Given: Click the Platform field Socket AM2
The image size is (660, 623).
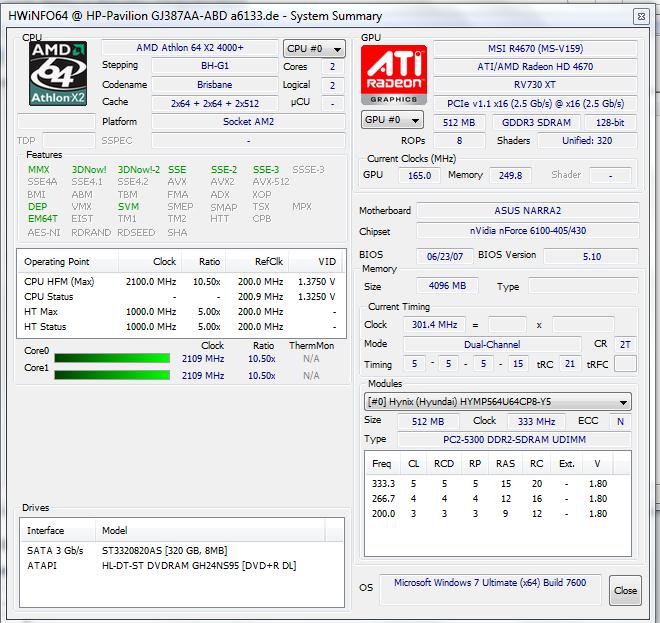Looking at the screenshot, I should 248,122.
